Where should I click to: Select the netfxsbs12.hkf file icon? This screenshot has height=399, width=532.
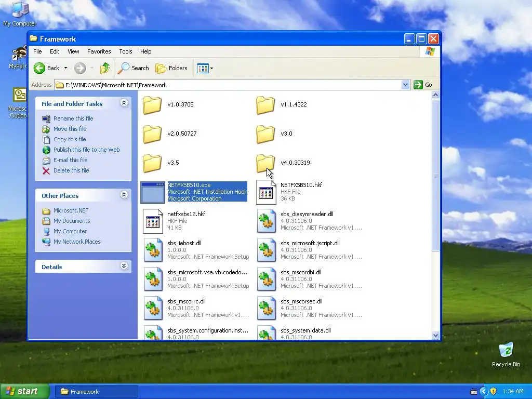click(153, 221)
